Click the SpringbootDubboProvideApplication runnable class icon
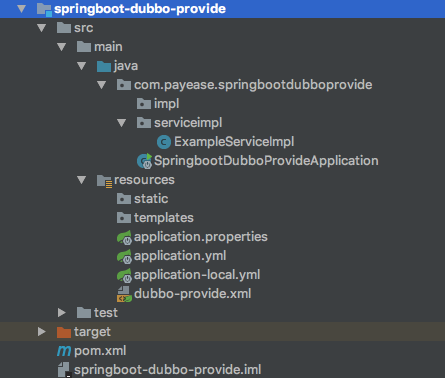The image size is (445, 378). 144,161
